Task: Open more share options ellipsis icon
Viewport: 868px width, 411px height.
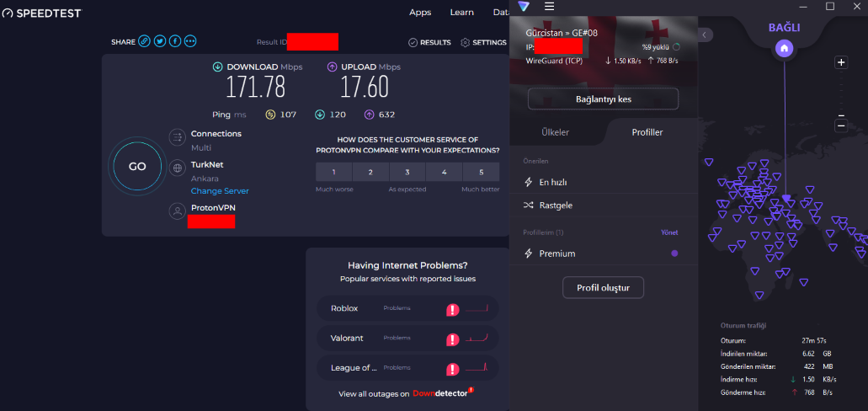Action: click(x=190, y=41)
